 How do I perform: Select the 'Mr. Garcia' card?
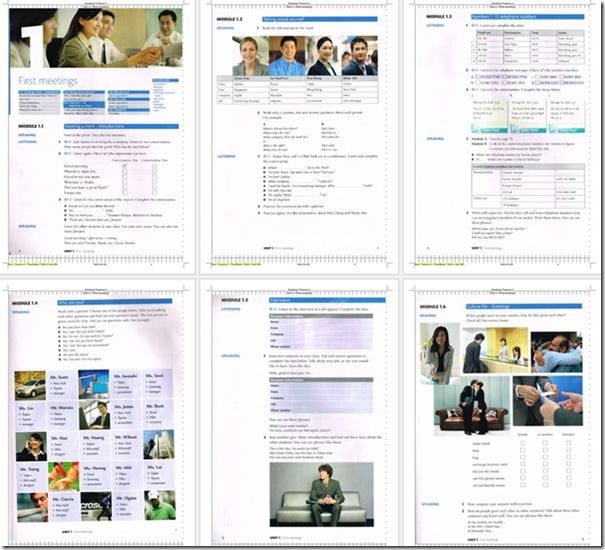point(64,507)
